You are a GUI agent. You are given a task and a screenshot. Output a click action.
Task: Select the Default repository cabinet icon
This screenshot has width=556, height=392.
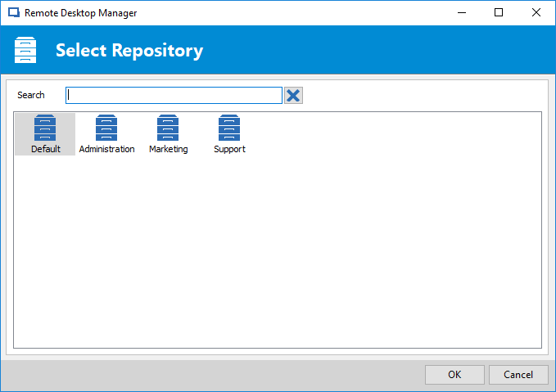45,128
